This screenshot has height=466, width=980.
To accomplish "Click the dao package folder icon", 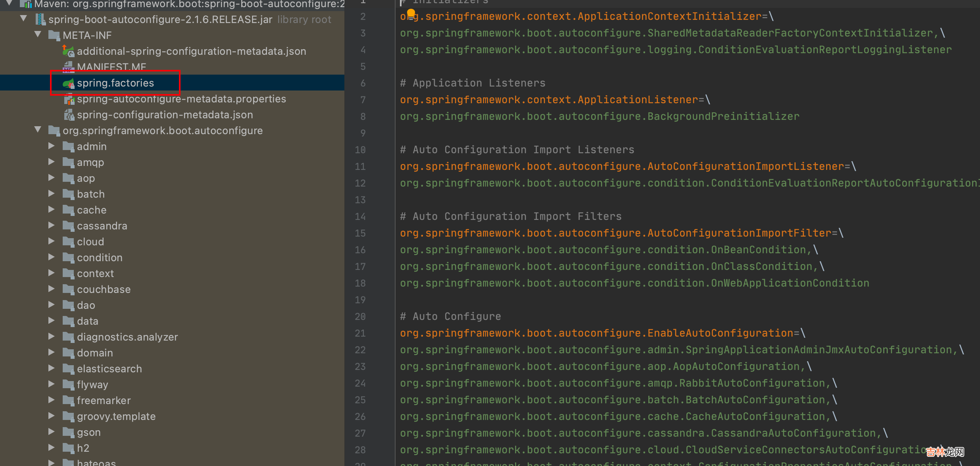I will pyautogui.click(x=68, y=305).
